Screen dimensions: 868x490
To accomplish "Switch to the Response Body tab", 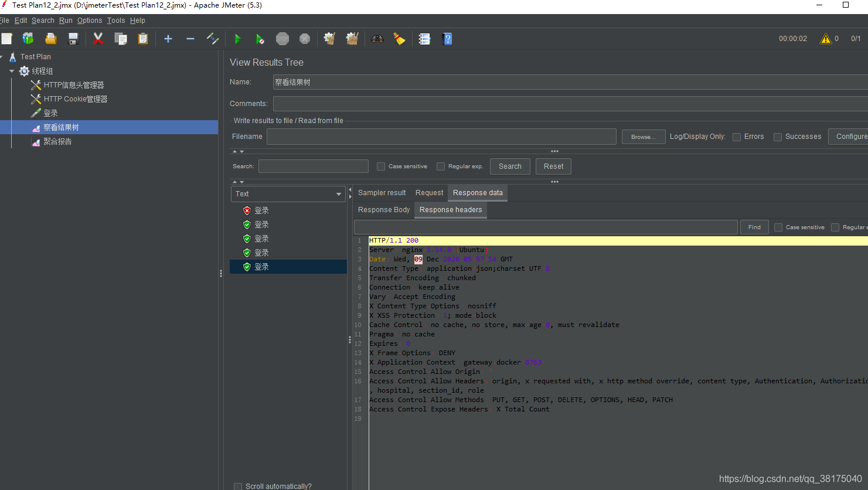I will (x=384, y=210).
